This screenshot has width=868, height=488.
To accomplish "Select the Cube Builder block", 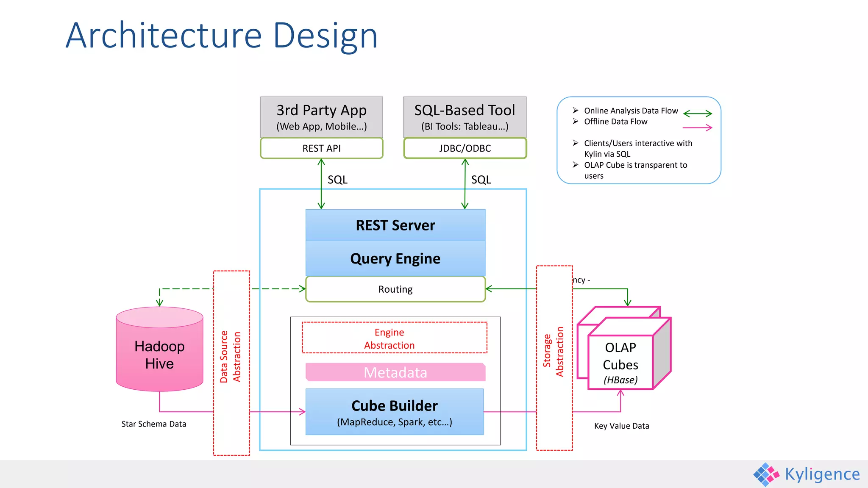I will point(395,412).
